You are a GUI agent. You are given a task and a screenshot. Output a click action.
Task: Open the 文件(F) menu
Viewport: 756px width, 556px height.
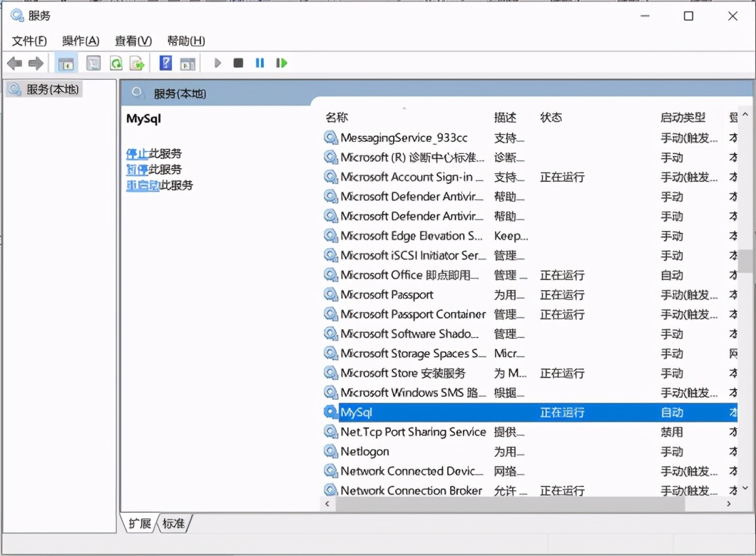(x=29, y=41)
